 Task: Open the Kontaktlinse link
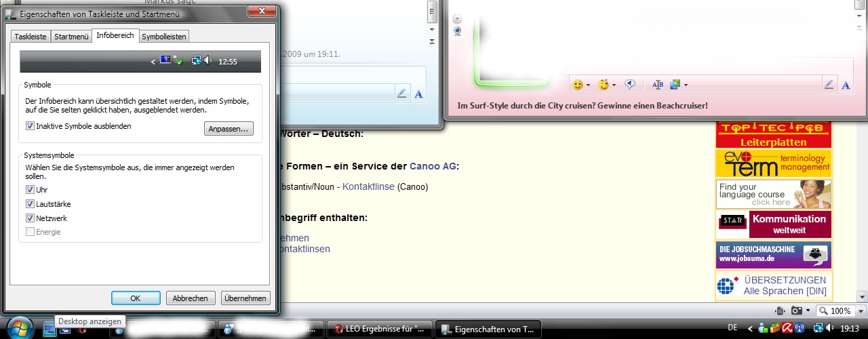pyautogui.click(x=368, y=186)
